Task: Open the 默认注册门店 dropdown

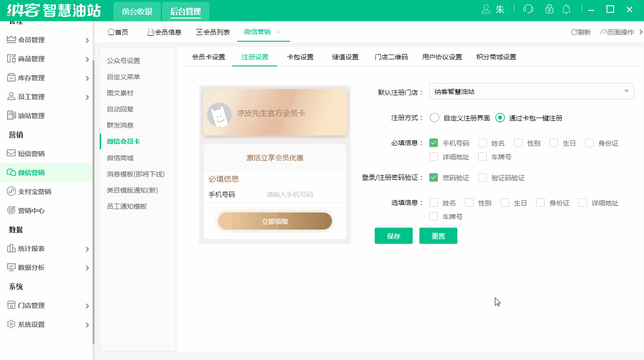Action: coord(531,91)
